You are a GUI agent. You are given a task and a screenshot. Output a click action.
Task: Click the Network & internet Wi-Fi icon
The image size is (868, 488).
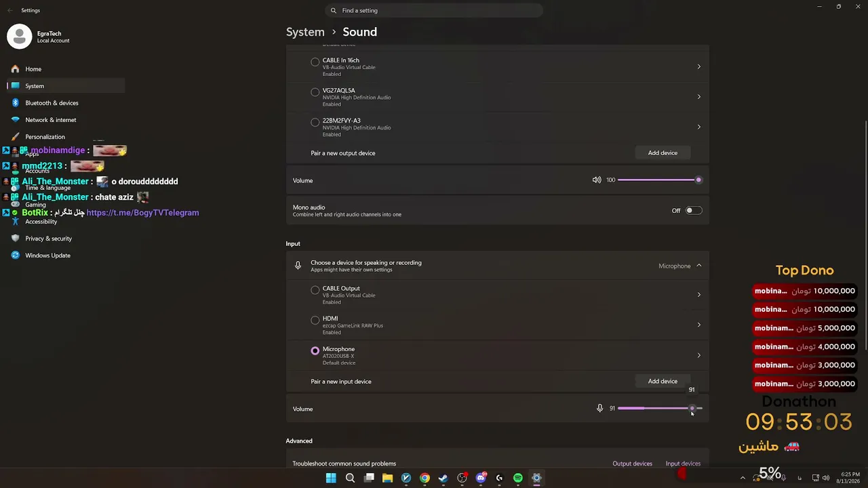tap(16, 120)
